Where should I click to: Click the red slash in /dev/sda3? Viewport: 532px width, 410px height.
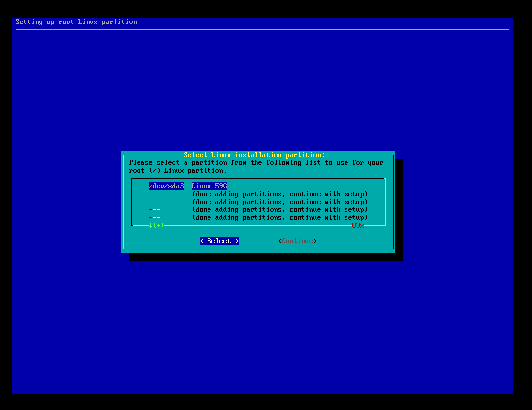coord(151,186)
